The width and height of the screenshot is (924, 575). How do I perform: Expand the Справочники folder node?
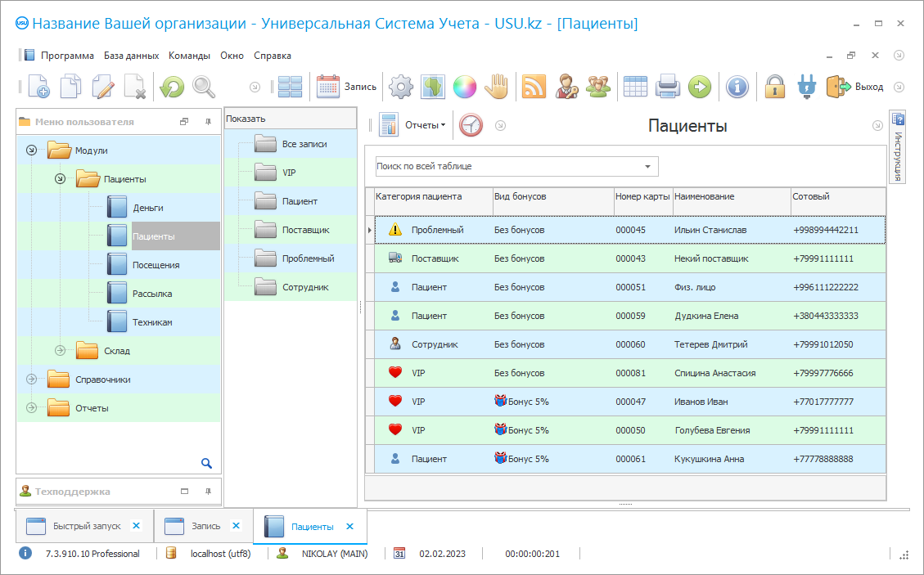point(32,380)
